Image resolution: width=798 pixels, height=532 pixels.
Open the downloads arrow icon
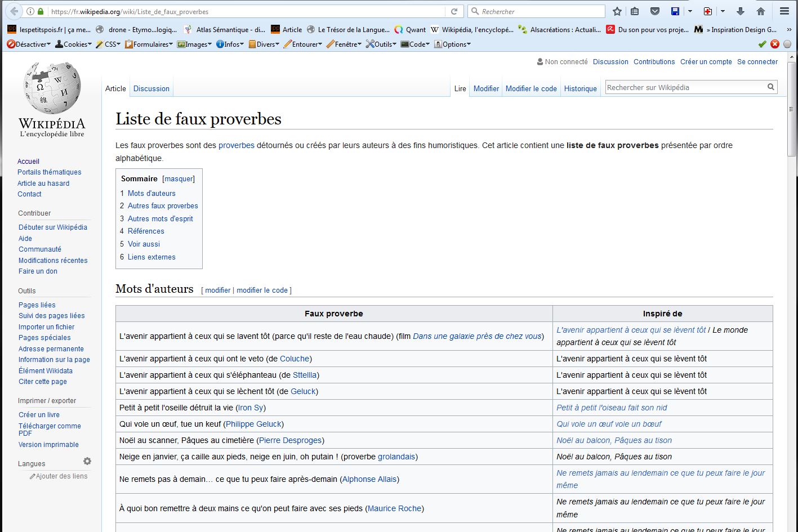click(741, 11)
